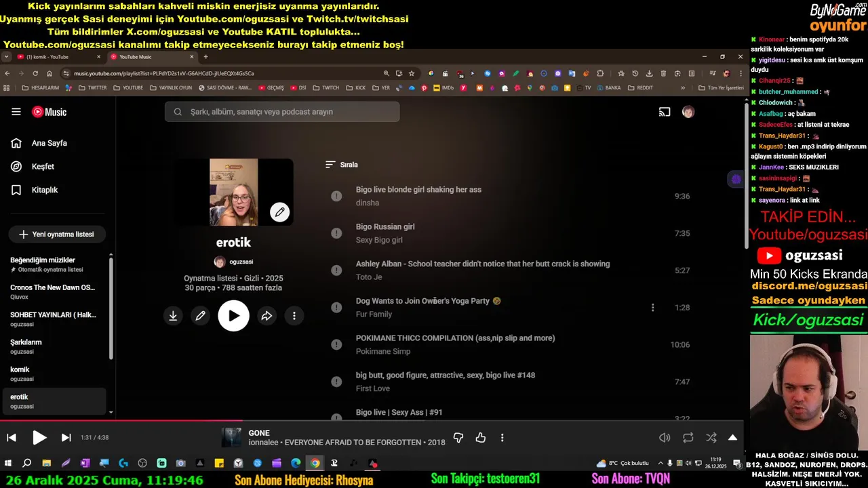Open the account avatar menu in YouTube Music
This screenshot has height=488, width=868.
click(688, 112)
